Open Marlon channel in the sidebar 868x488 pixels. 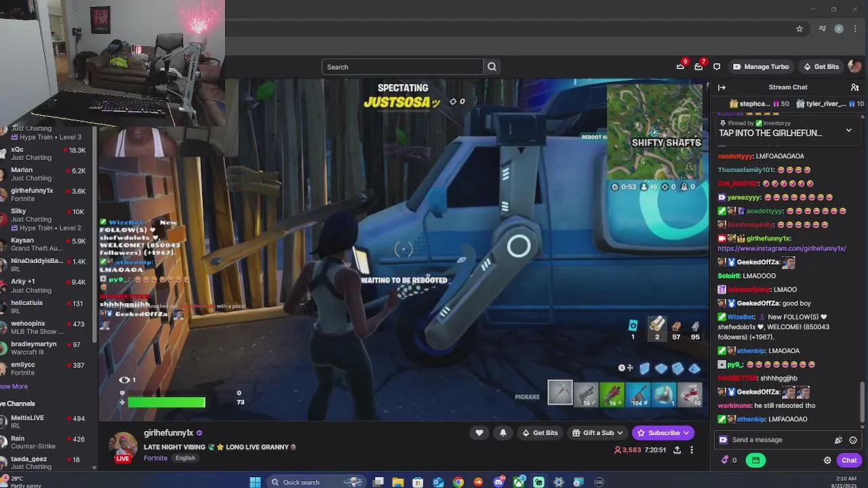[x=46, y=174]
